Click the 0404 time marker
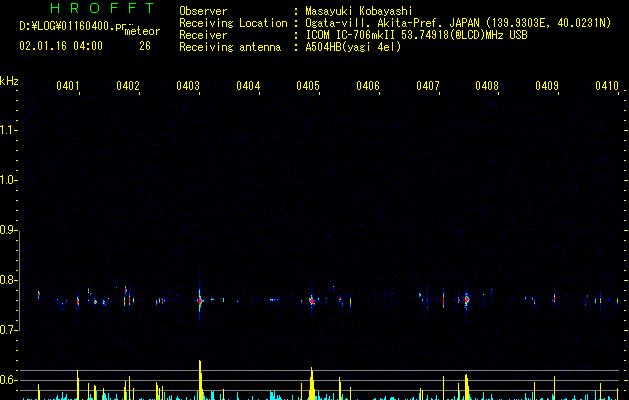Image resolution: width=629 pixels, height=400 pixels. coord(248,86)
